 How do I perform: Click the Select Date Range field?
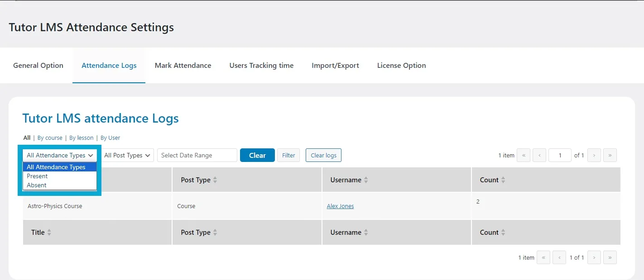(197, 155)
